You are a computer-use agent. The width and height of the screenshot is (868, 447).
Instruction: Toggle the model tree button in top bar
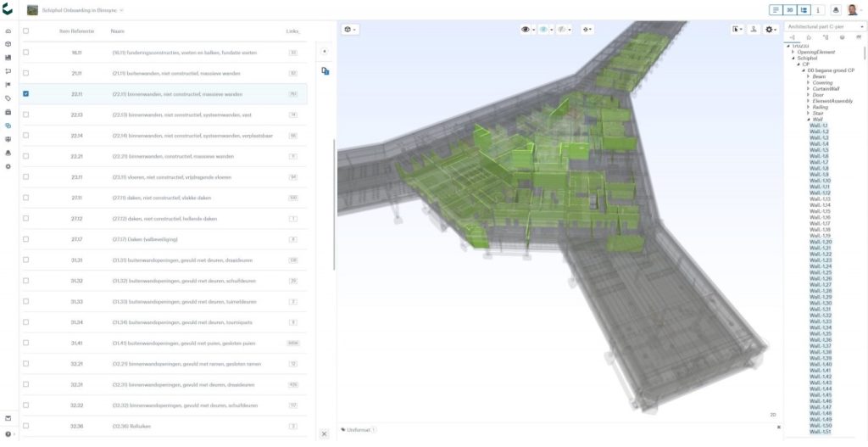click(x=804, y=10)
